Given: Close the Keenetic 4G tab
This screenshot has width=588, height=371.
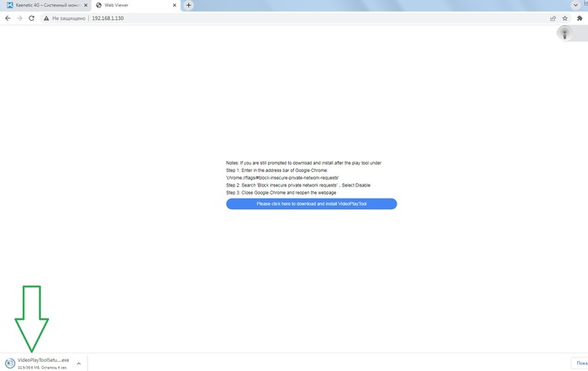Looking at the screenshot, I should pos(86,5).
